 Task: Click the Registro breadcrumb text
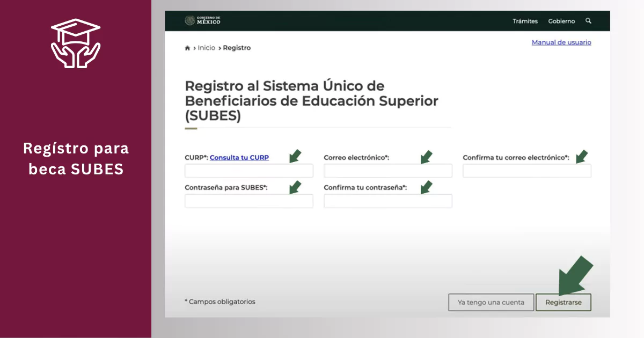[237, 48]
